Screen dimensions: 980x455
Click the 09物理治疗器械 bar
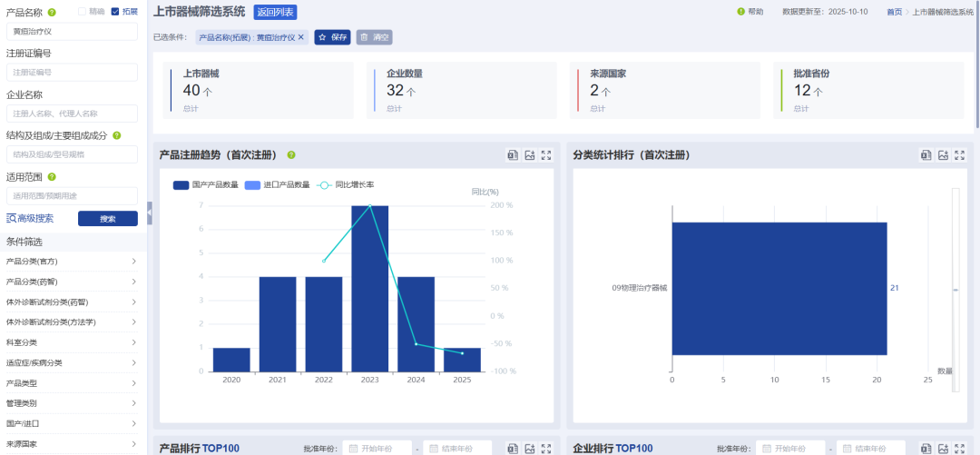coord(779,289)
